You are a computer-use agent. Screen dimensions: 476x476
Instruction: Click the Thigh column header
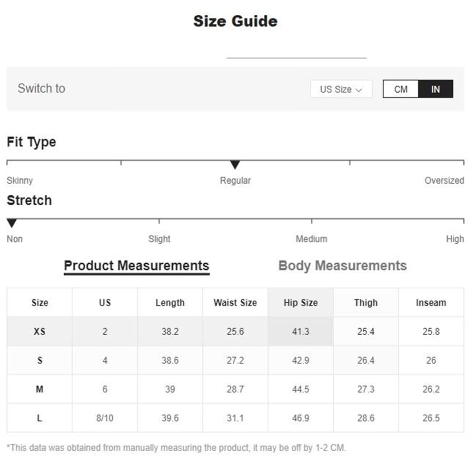366,303
